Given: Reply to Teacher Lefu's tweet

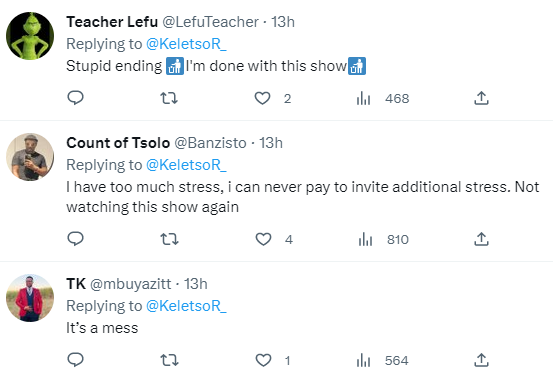Looking at the screenshot, I should coord(75,98).
